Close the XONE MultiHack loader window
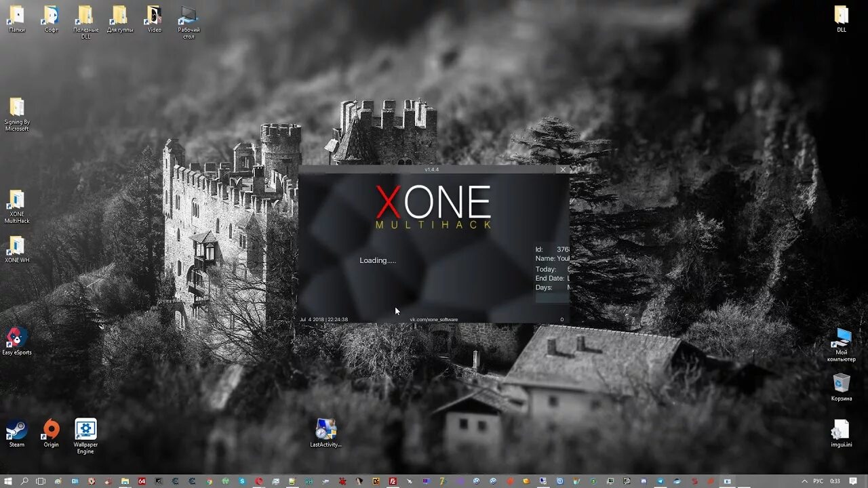The width and height of the screenshot is (868, 488). [563, 169]
